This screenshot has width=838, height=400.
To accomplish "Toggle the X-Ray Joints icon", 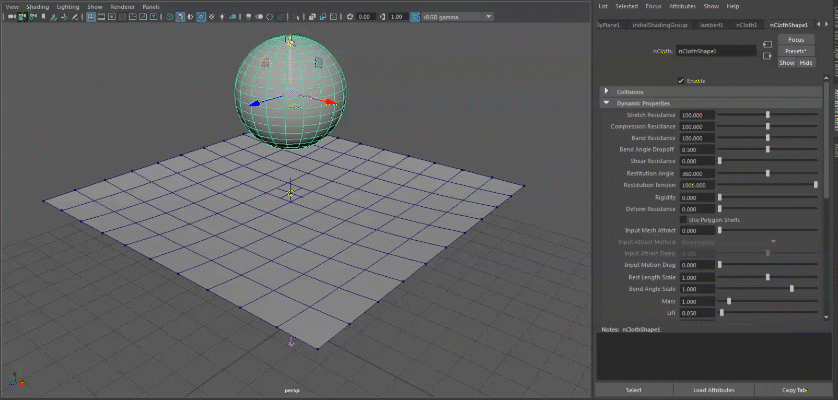I will tap(333, 17).
